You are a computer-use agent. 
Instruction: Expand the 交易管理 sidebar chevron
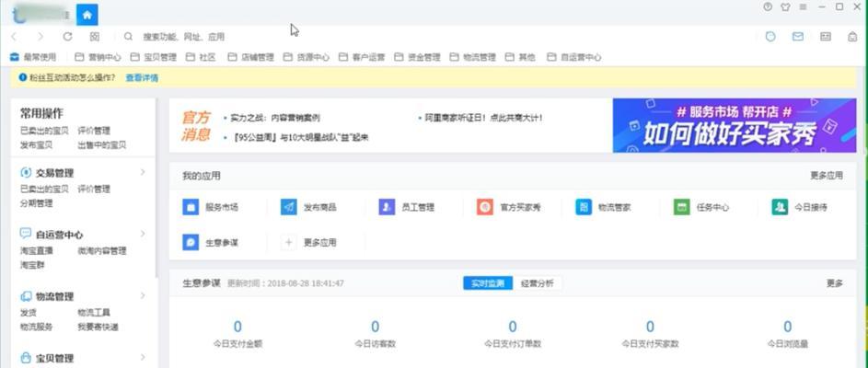coord(143,172)
